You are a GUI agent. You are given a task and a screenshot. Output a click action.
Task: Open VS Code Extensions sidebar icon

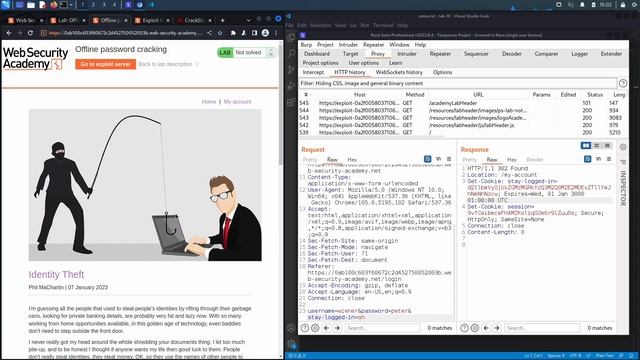[291, 102]
